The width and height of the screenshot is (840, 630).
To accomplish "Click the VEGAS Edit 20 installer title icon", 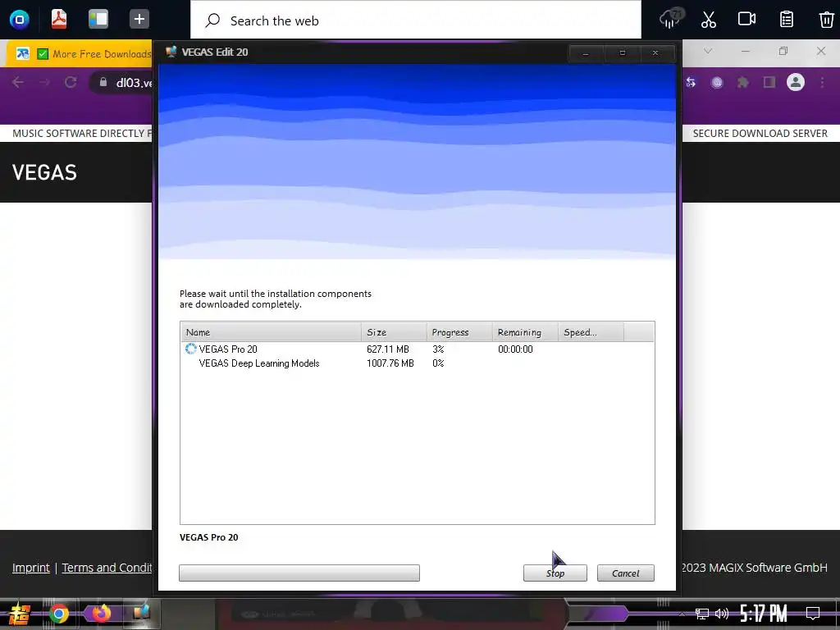I will [171, 52].
